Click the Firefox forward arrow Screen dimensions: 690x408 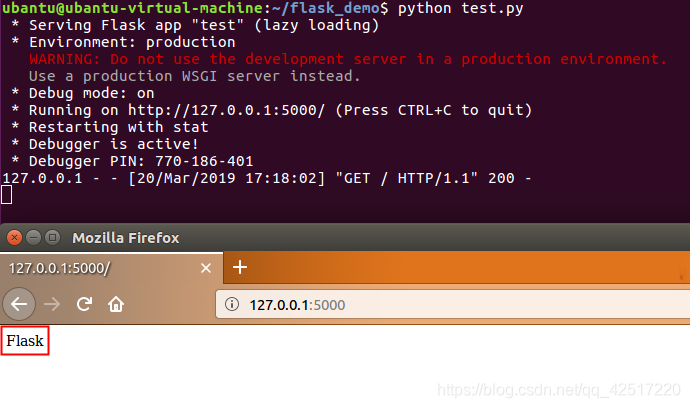(x=52, y=304)
